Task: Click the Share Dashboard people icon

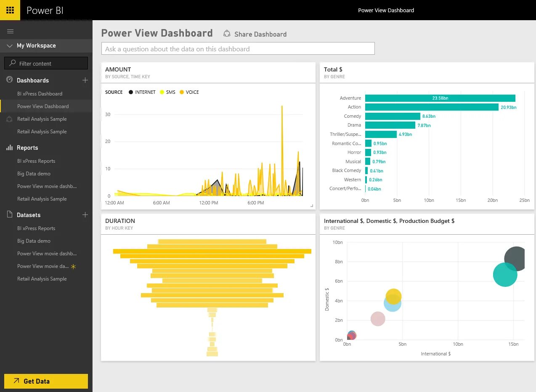Action: tap(227, 34)
